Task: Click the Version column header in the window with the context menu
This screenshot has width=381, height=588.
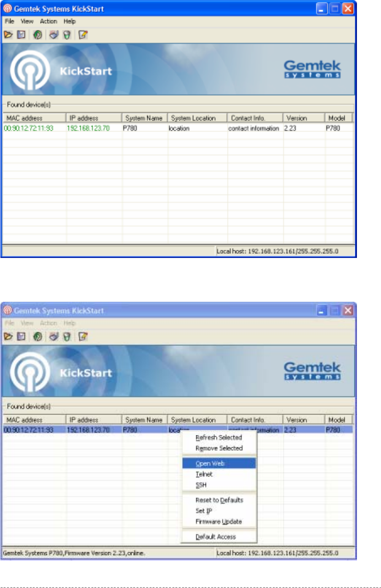Action: click(x=304, y=420)
